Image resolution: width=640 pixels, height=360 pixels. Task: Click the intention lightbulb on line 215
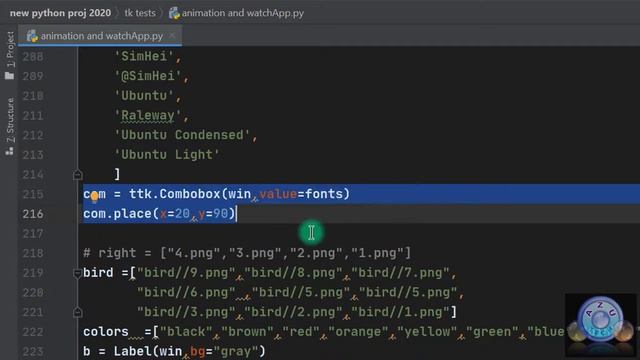[95, 197]
